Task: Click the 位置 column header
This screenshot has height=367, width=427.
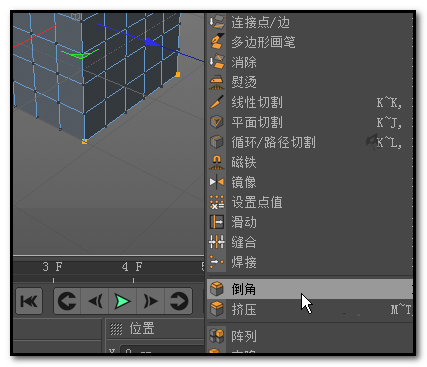Action: coord(142,329)
